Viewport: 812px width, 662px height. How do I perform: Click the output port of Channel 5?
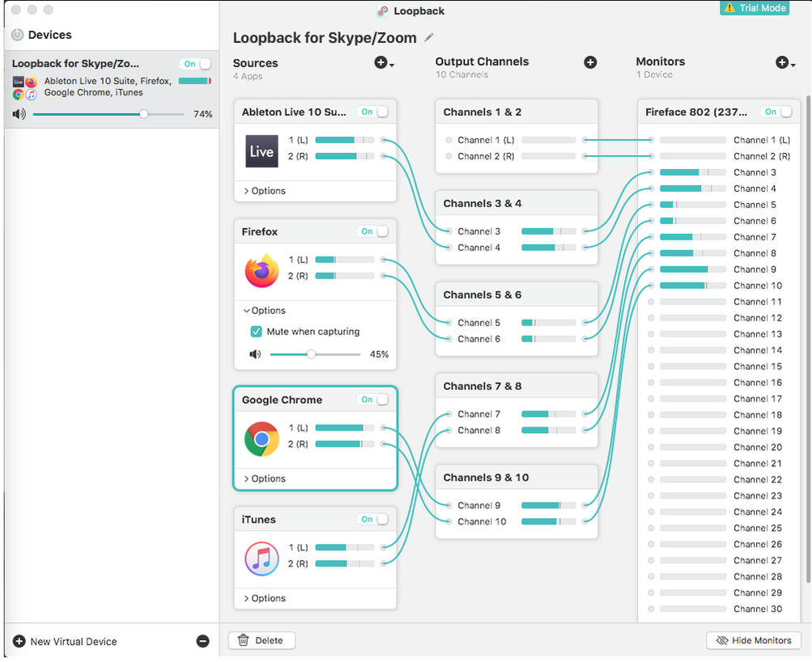click(585, 322)
